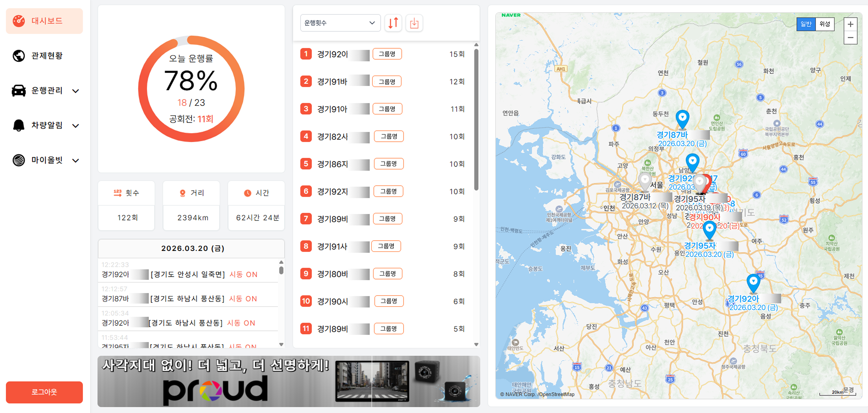This screenshot has width=868, height=413.
Task: Click the blue marker above 경기92아 near 음성
Action: click(753, 282)
